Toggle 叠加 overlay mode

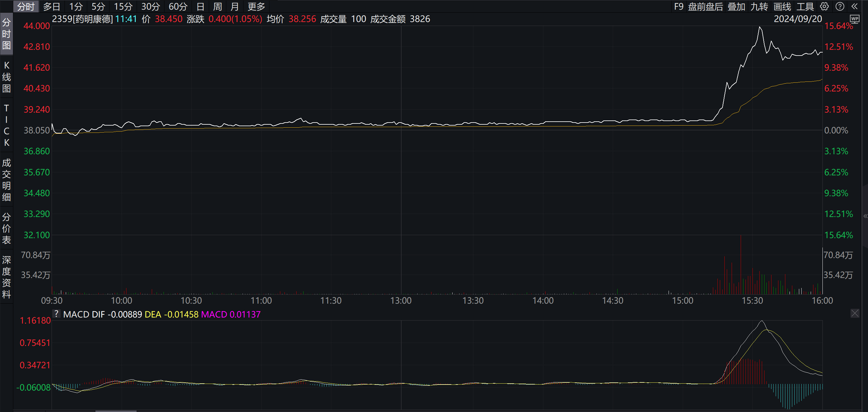pyautogui.click(x=736, y=6)
